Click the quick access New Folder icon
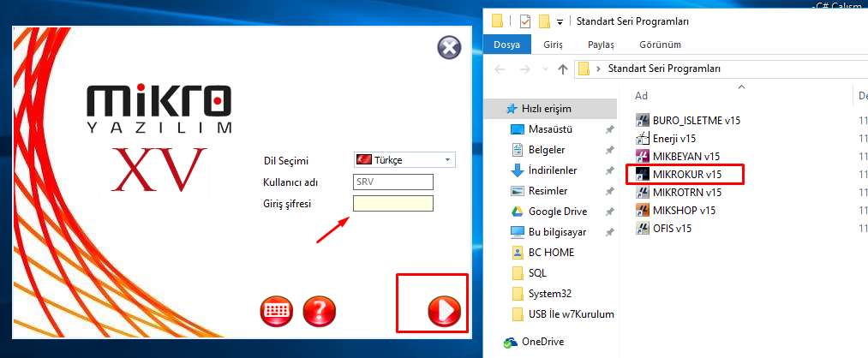 [x=544, y=21]
